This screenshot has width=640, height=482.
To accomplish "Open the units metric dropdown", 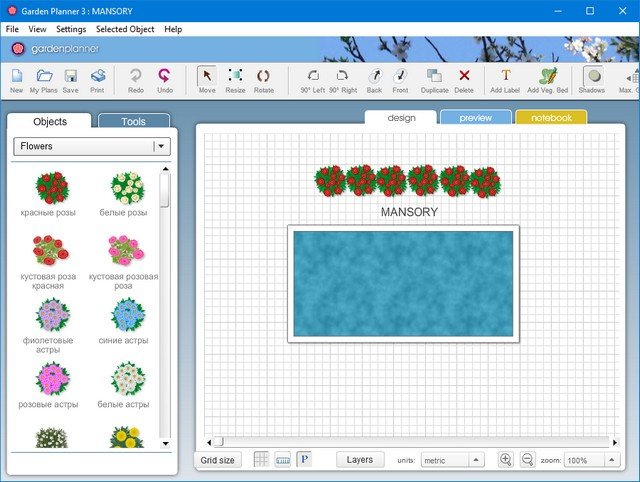I will pyautogui.click(x=453, y=460).
